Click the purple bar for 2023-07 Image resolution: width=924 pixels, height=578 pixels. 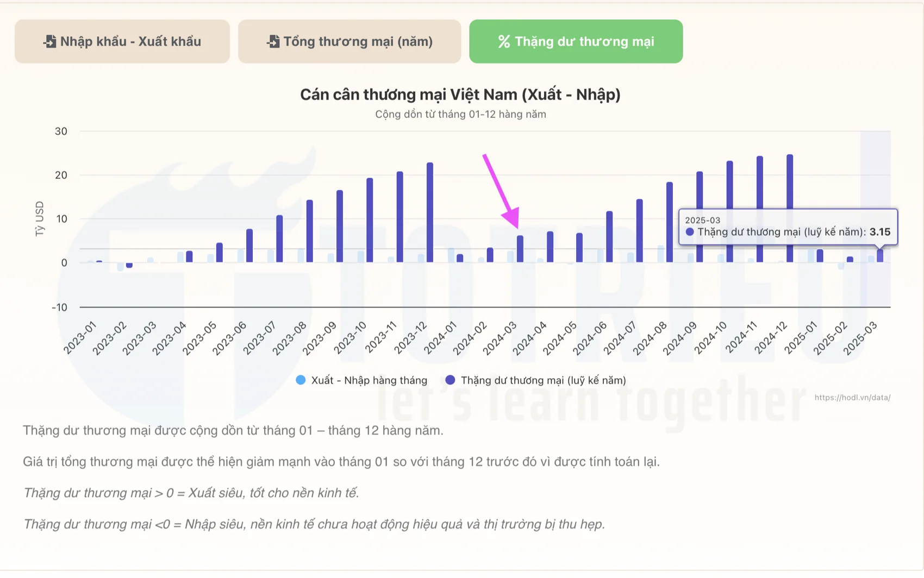(x=279, y=239)
